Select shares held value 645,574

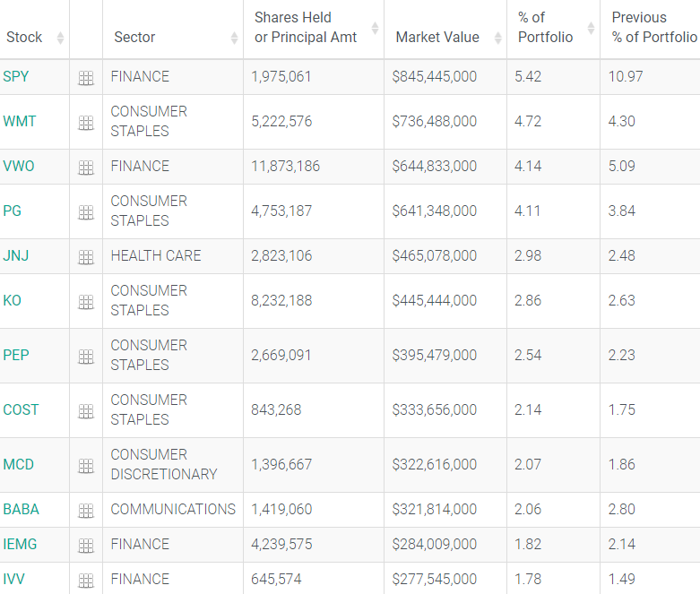pyautogui.click(x=276, y=580)
